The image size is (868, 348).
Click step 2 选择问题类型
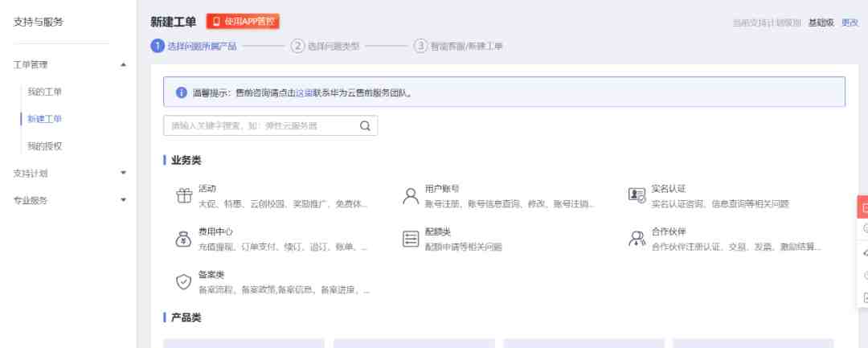(x=325, y=46)
